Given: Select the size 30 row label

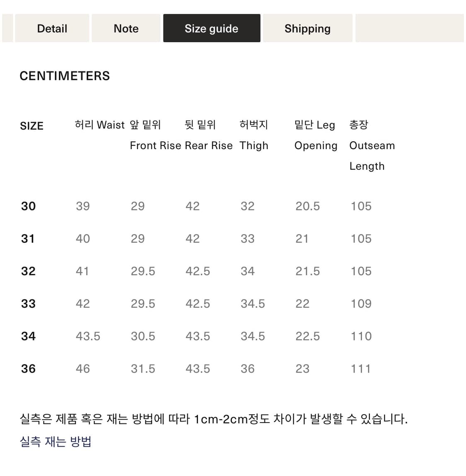Looking at the screenshot, I should tap(28, 206).
